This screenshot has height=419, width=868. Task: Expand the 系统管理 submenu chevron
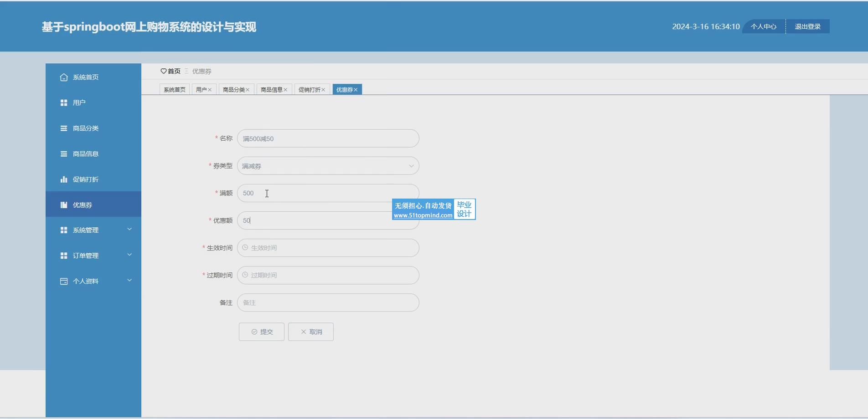129,229
